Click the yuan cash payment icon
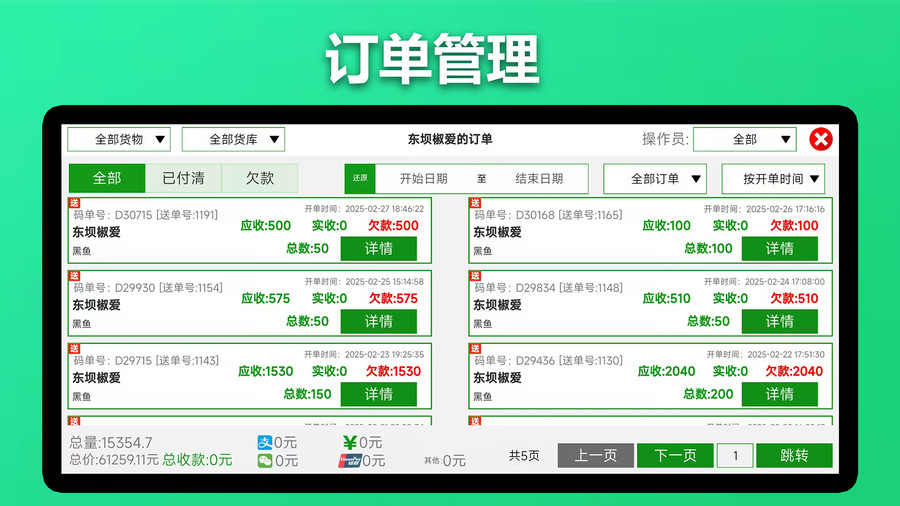900x506 pixels. [x=350, y=442]
